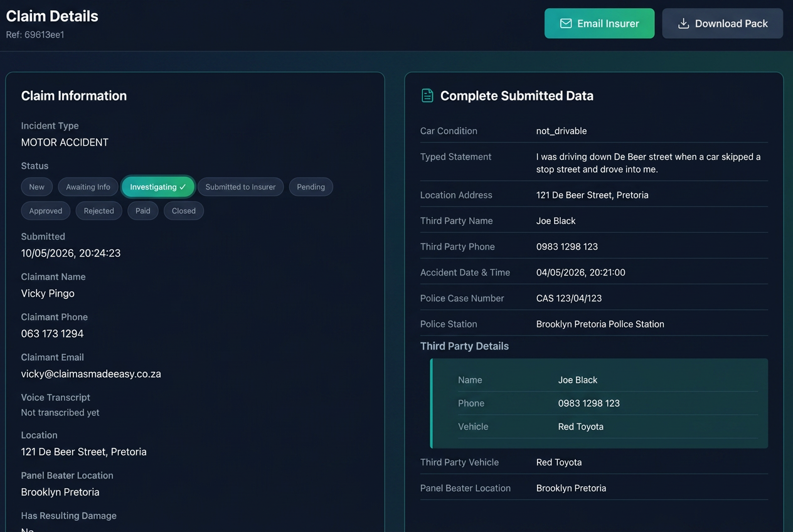
Task: Click the Claim Information heading
Action: [x=74, y=96]
